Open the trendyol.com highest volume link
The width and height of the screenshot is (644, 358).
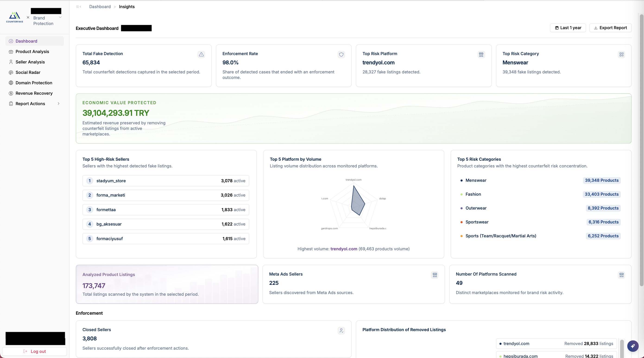pos(344,249)
